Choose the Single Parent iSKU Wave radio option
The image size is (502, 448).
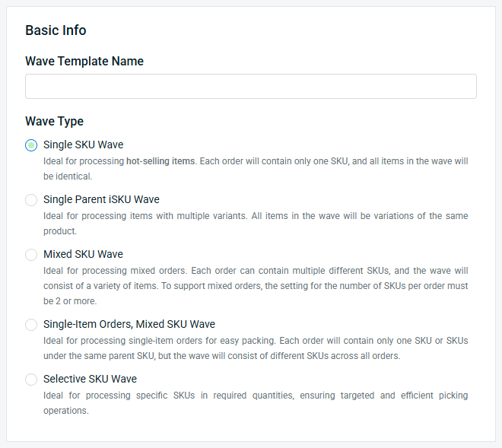(31, 200)
